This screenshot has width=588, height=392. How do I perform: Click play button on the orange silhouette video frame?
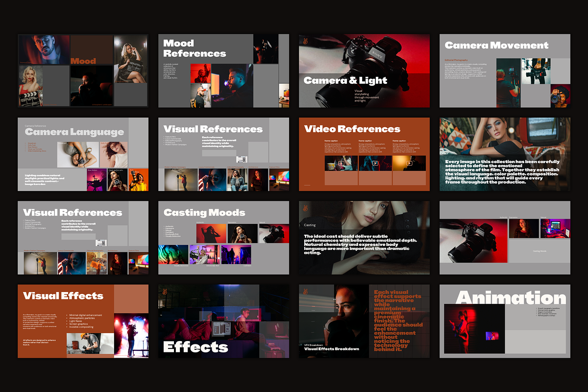[x=409, y=164]
